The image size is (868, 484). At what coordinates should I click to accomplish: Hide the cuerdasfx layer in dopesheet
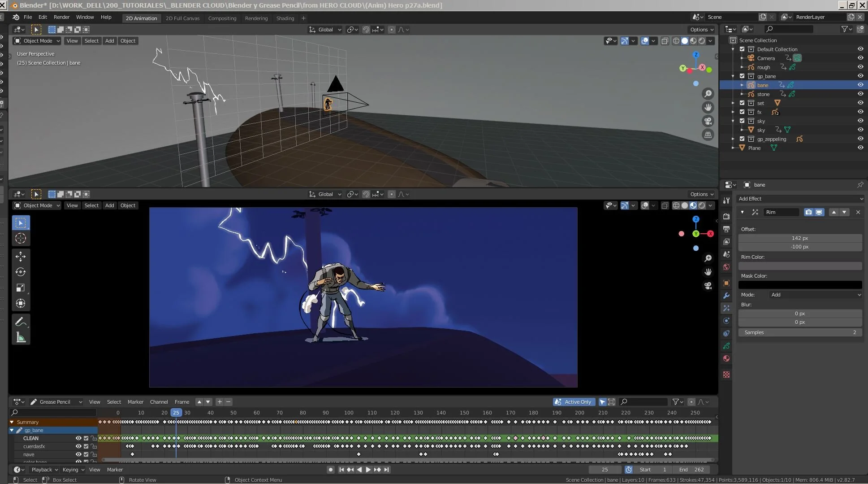[x=78, y=446]
